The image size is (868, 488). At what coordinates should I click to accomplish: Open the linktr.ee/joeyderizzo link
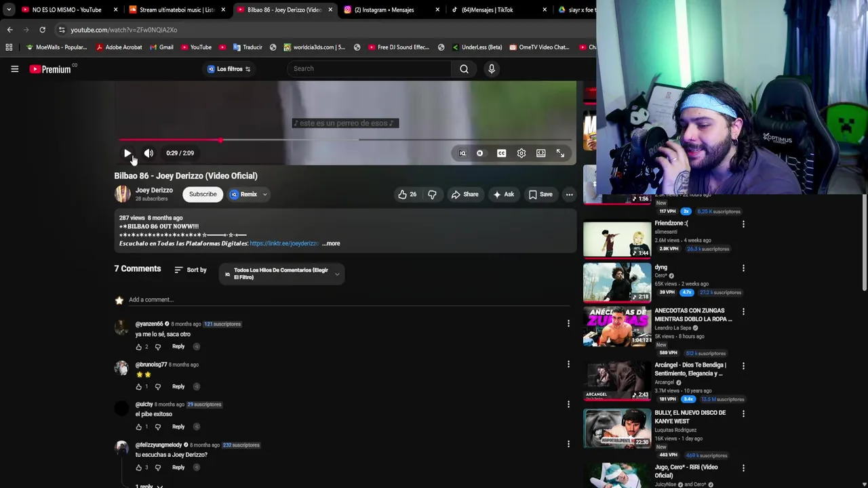point(284,243)
